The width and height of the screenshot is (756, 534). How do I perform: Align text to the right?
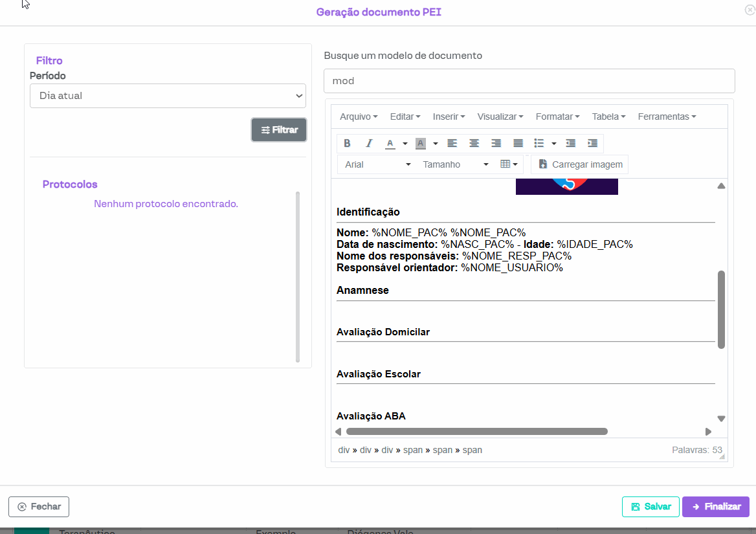point(496,143)
